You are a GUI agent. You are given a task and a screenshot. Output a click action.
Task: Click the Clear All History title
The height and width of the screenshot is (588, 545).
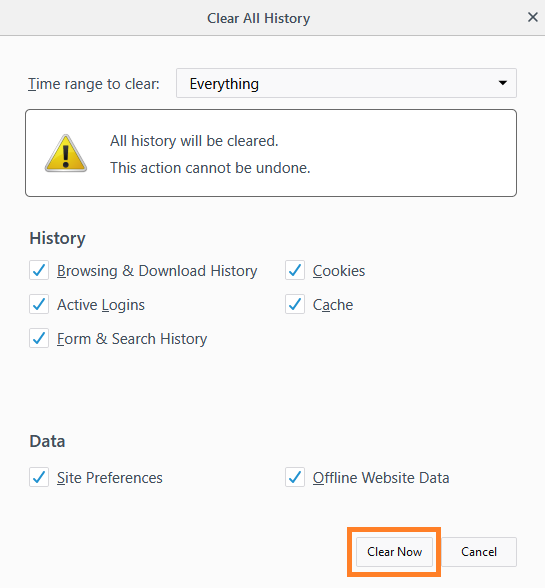pyautogui.click(x=259, y=18)
